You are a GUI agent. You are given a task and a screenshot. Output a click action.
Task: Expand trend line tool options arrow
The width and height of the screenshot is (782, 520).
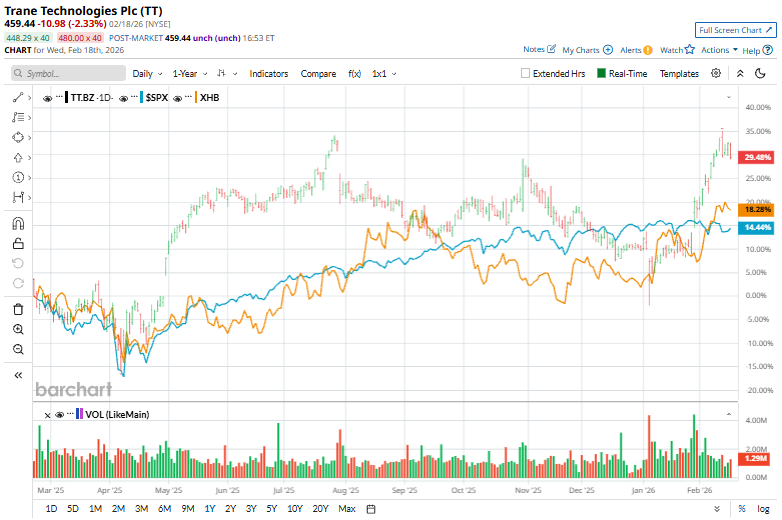29,98
